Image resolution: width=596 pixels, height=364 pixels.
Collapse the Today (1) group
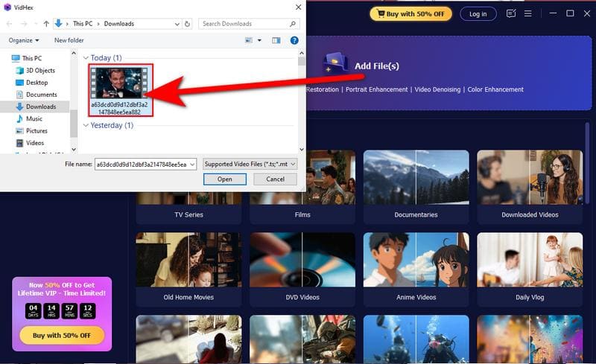(x=86, y=58)
